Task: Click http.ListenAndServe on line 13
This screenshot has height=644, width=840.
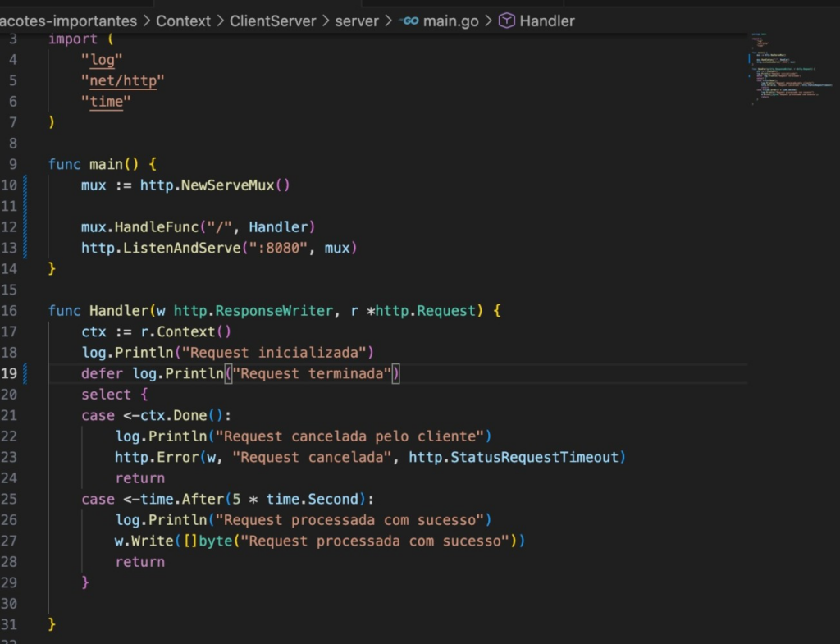Action: coord(161,248)
